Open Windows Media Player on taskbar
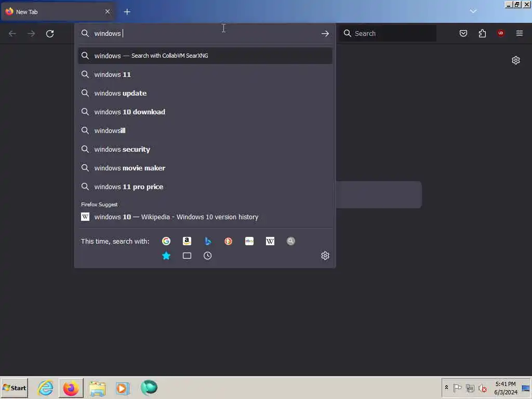This screenshot has height=399, width=532. click(x=122, y=388)
